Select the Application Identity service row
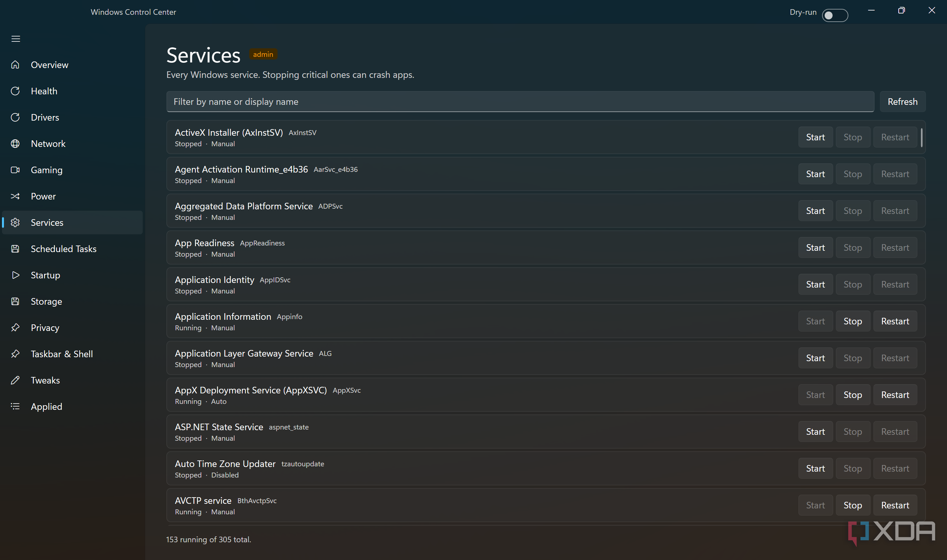The image size is (947, 560). pos(546,285)
